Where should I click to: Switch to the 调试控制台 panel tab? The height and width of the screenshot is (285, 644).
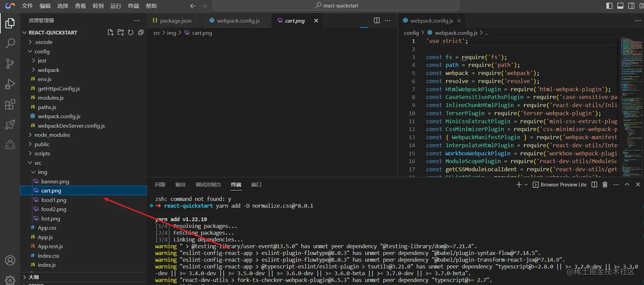[208, 185]
